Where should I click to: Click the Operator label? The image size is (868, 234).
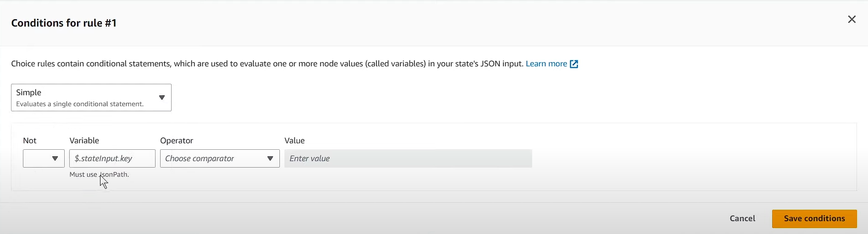pos(177,141)
